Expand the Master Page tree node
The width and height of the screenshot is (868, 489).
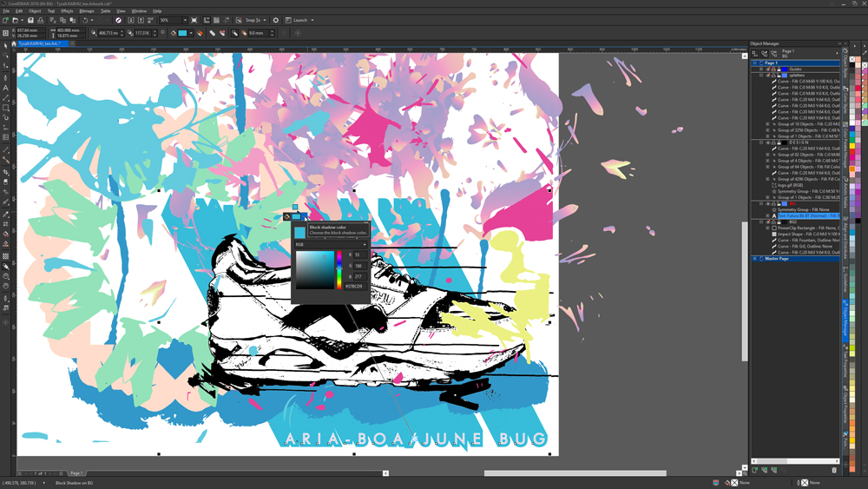pos(755,259)
